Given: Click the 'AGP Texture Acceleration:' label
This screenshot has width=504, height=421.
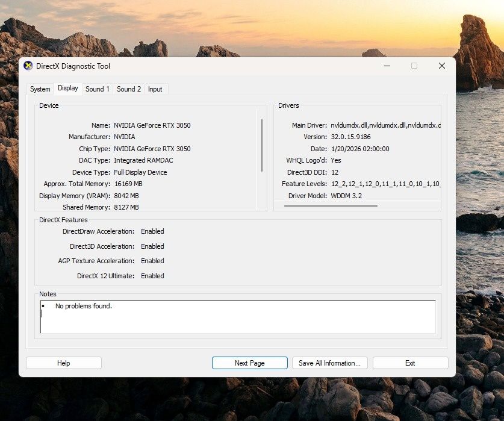Looking at the screenshot, I should (x=96, y=261).
